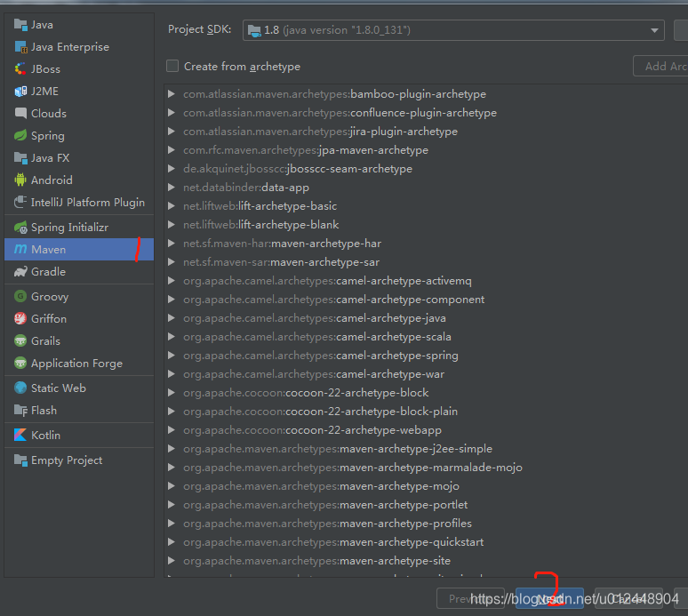
Task: Select the Gradle elephant icon
Action: click(20, 272)
